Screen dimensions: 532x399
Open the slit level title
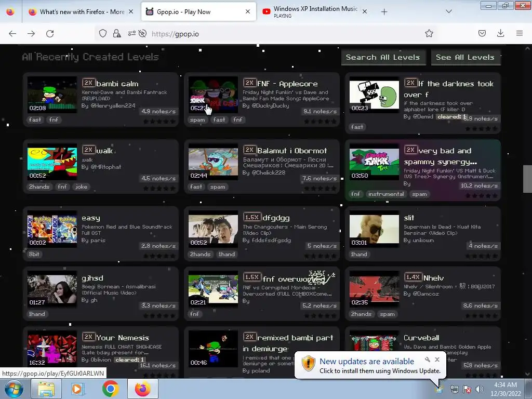(x=409, y=218)
